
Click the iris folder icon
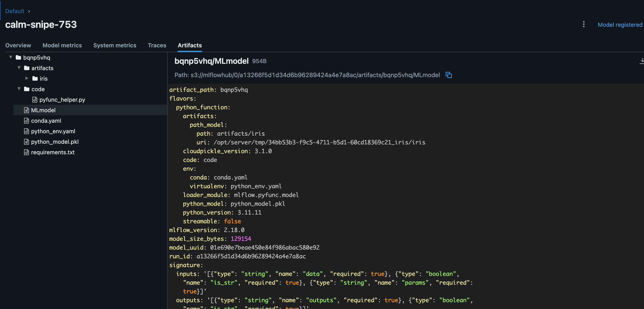point(35,78)
